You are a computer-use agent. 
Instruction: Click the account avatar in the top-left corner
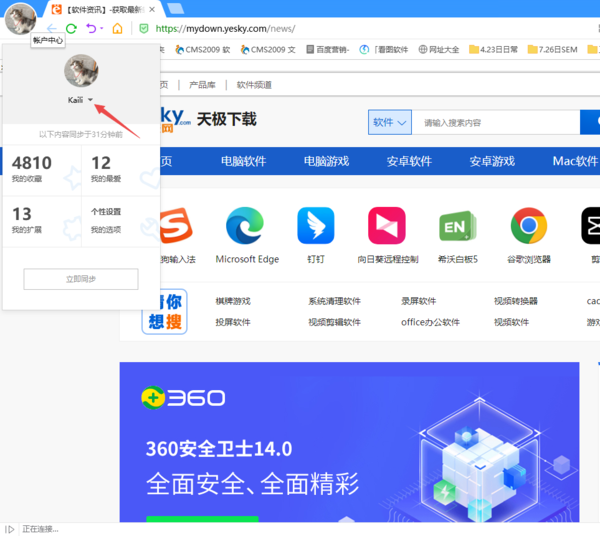[20, 19]
